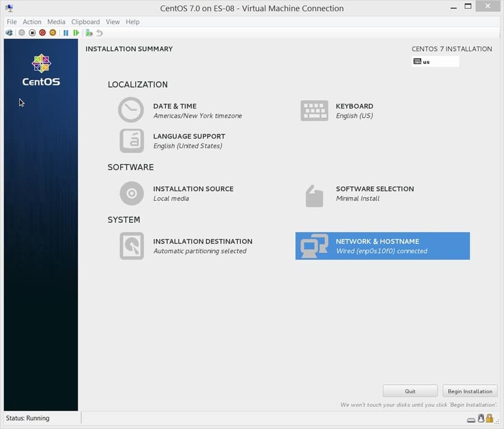Open the Clipboard menu
Viewport: 504px width, 429px height.
[85, 22]
